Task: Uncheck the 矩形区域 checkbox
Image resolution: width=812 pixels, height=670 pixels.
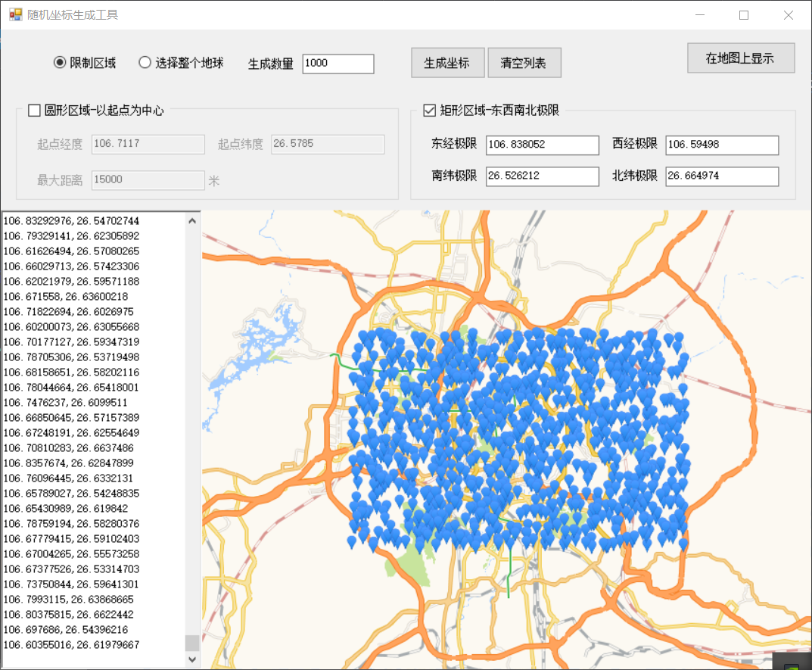Action: 429,111
